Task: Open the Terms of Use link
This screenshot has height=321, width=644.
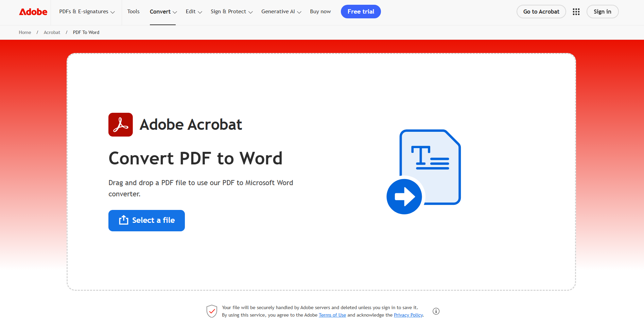Action: click(332, 315)
